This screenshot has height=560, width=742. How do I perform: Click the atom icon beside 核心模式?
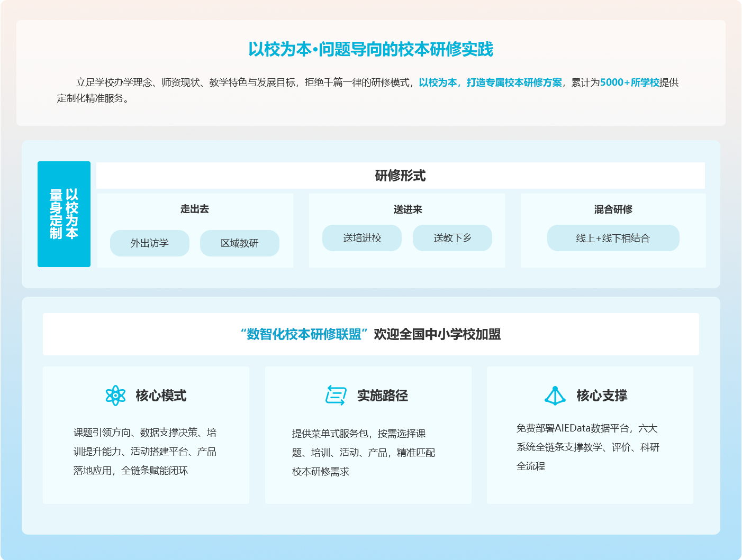pos(115,396)
